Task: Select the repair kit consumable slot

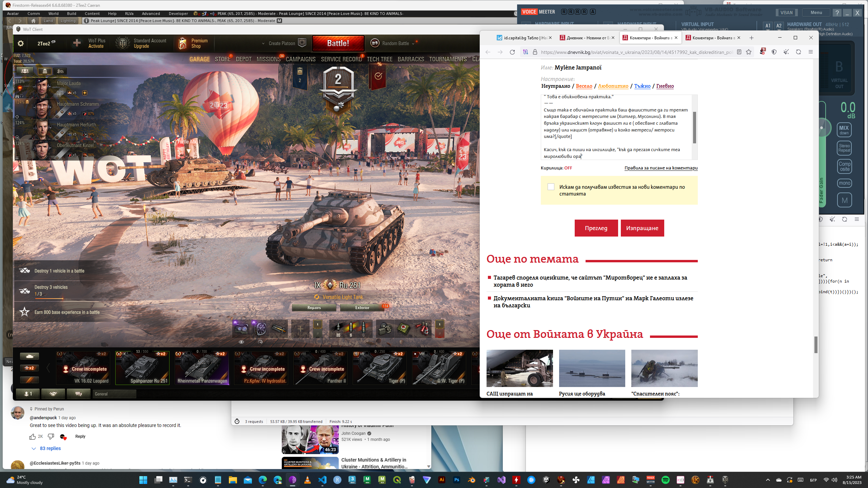Action: 385,328
